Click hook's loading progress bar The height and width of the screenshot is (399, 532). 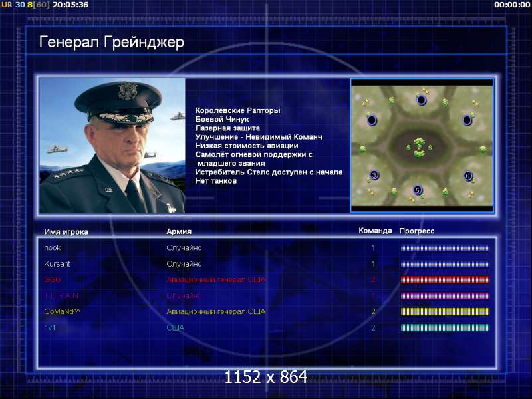445,248
